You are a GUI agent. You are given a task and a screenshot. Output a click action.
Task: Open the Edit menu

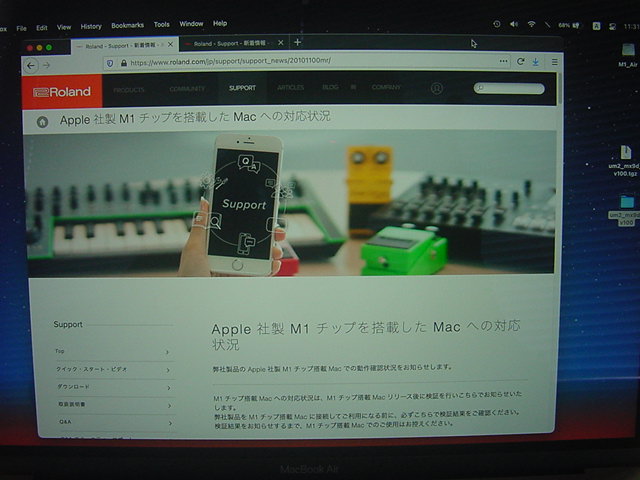pos(42,28)
